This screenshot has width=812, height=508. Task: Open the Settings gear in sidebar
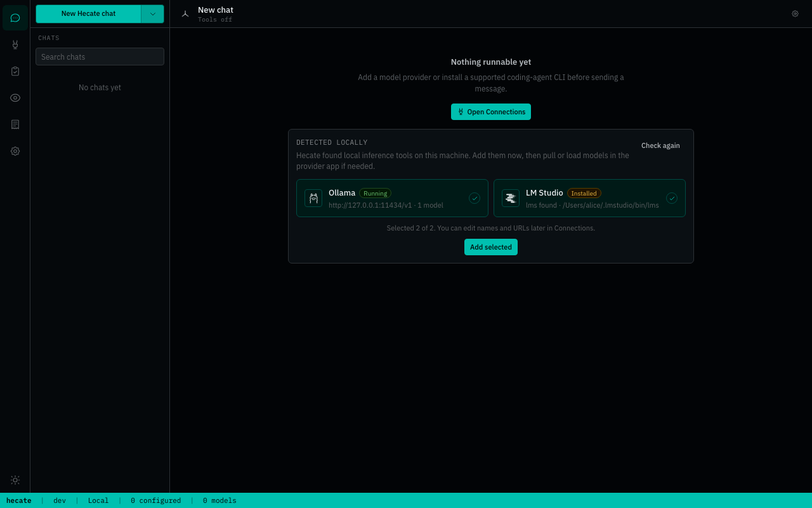[15, 151]
